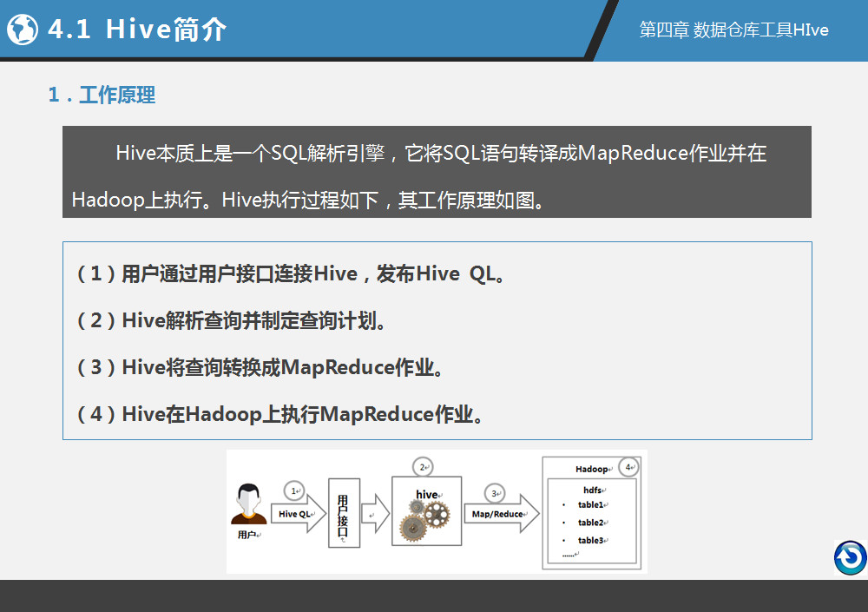The width and height of the screenshot is (868, 612).
Task: Click the table1 entry in the hdfs box
Action: [591, 505]
